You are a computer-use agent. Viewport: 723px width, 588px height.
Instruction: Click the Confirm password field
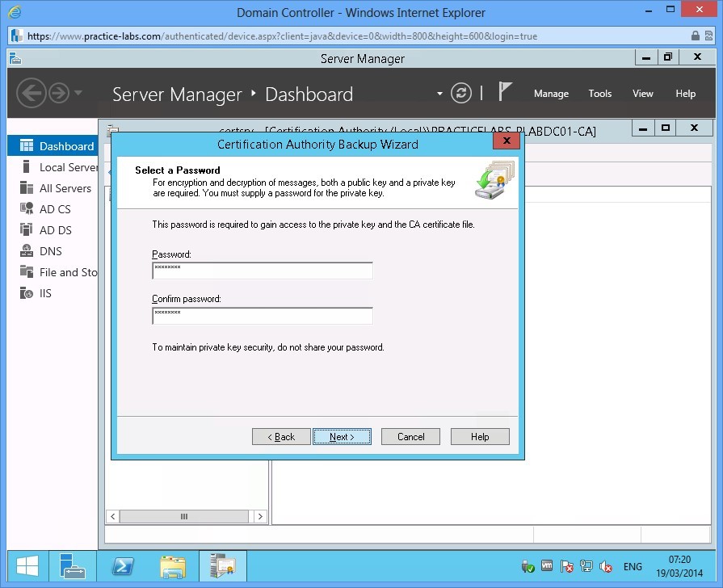[262, 315]
